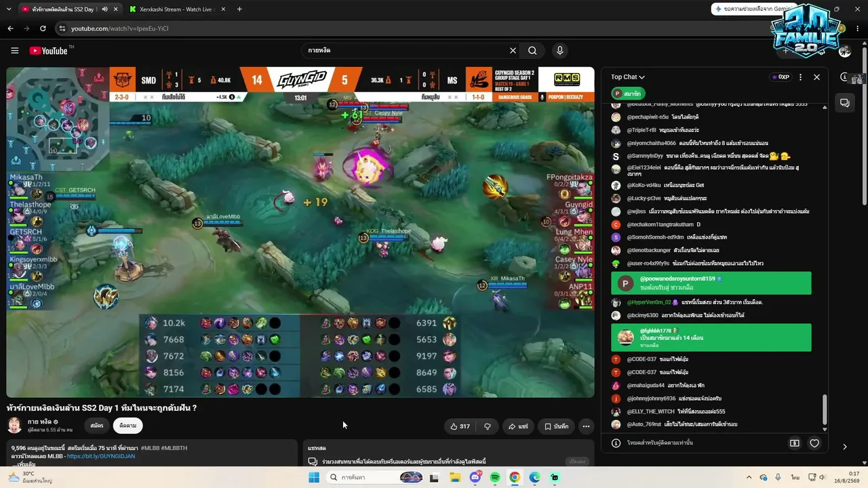Click username @Auto_769nut in chat
The width and height of the screenshot is (868, 488).
coord(645,424)
